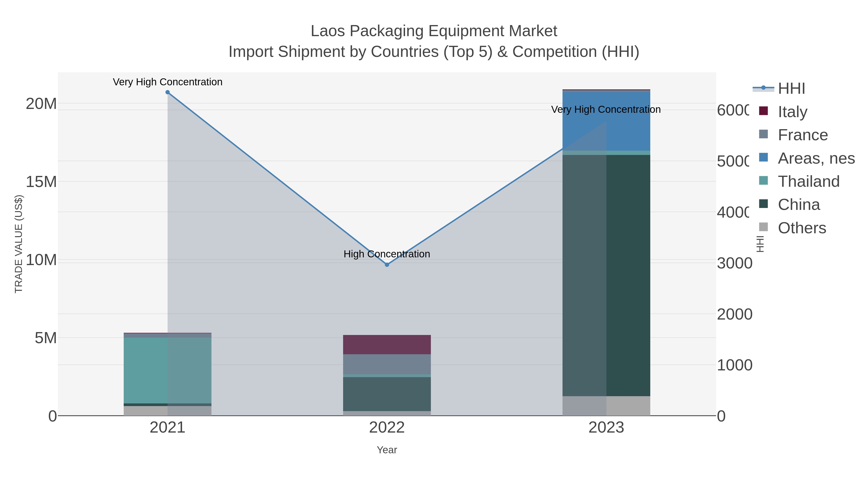Click the France segment of 2022 bar
Image resolution: width=868 pixels, height=488 pixels.
pos(387,364)
